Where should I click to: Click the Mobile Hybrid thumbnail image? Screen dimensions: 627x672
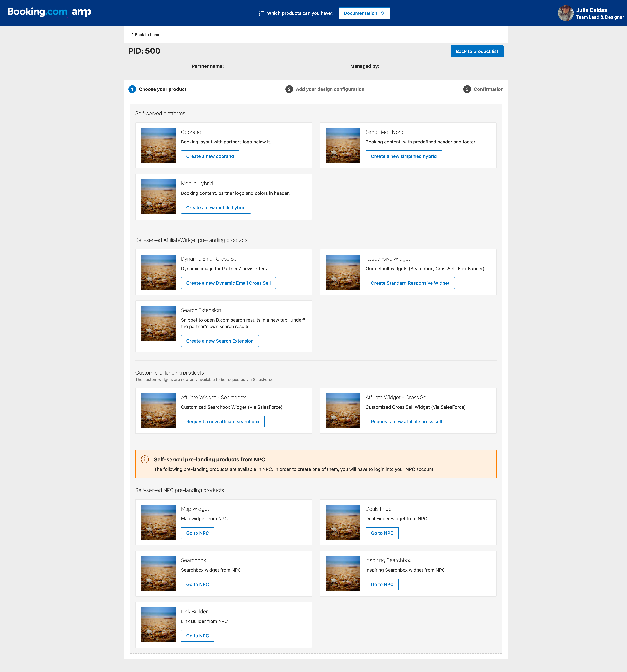point(158,197)
